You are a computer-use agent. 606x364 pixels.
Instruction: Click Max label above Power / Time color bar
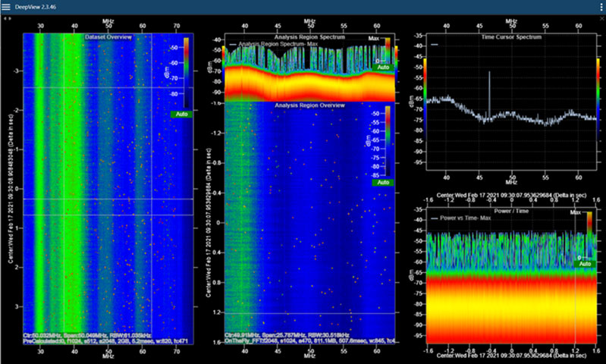(574, 213)
